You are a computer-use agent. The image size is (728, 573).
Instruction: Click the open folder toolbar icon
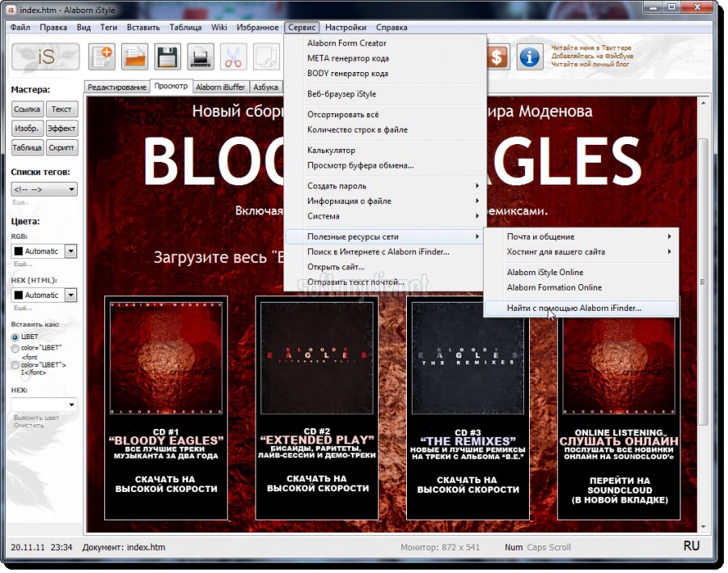click(135, 57)
